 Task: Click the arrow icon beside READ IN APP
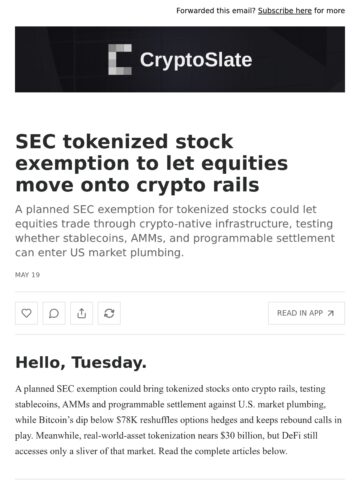331,313
